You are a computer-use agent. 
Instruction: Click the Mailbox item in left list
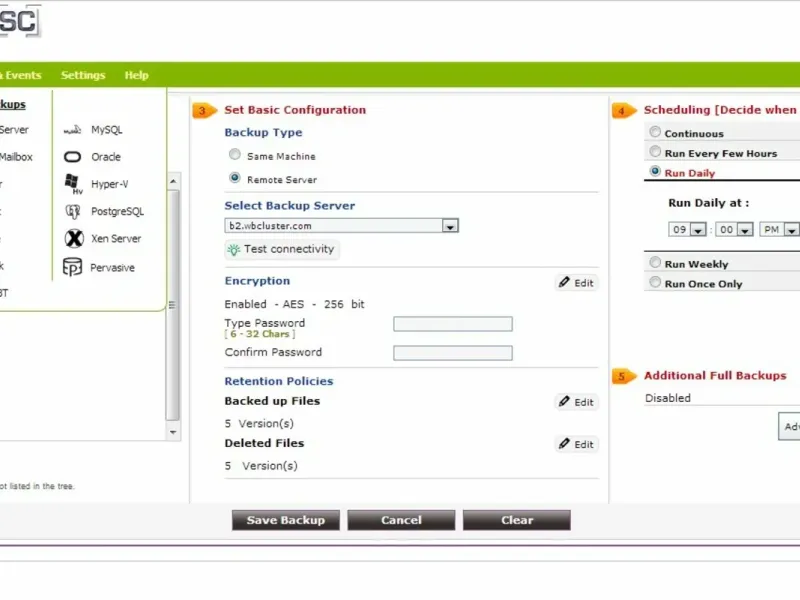pyautogui.click(x=16, y=157)
